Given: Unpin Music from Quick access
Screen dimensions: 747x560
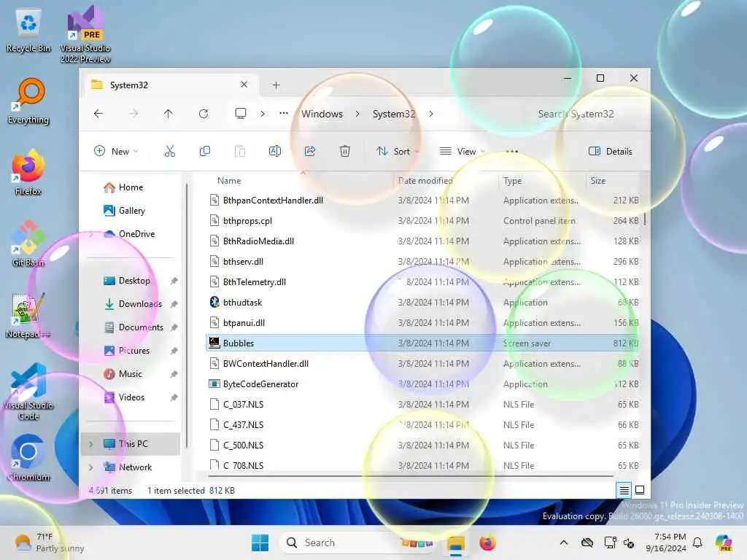Looking at the screenshot, I should point(174,374).
